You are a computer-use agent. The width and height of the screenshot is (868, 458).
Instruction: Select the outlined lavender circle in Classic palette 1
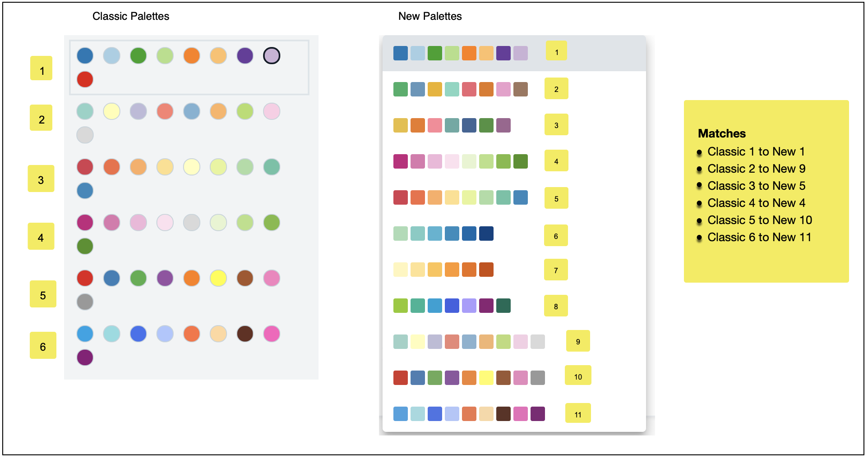point(272,55)
